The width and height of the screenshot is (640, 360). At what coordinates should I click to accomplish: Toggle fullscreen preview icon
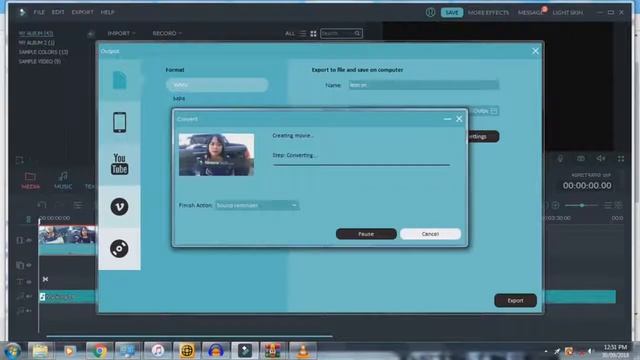(621, 159)
